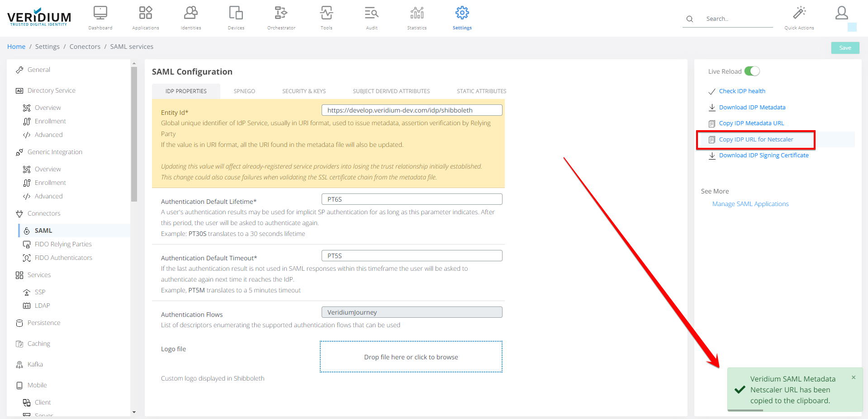Open the Orchestrator section
The image size is (868, 419).
click(x=281, y=17)
